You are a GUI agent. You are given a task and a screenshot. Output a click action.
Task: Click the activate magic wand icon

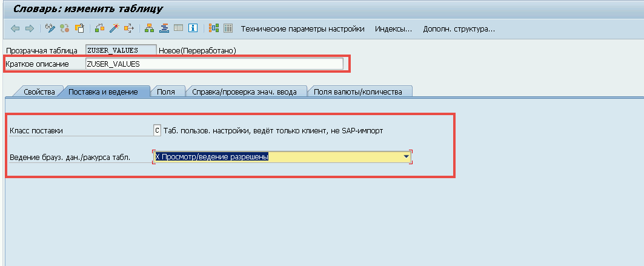point(114,28)
